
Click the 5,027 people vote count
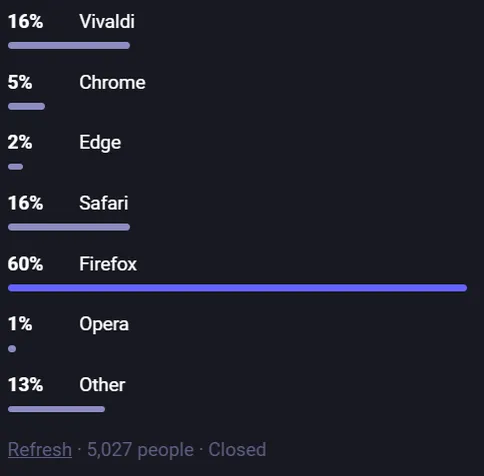(140, 450)
